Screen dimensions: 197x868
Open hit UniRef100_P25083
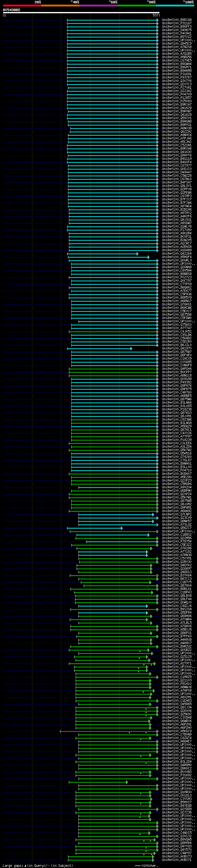[176, 101]
